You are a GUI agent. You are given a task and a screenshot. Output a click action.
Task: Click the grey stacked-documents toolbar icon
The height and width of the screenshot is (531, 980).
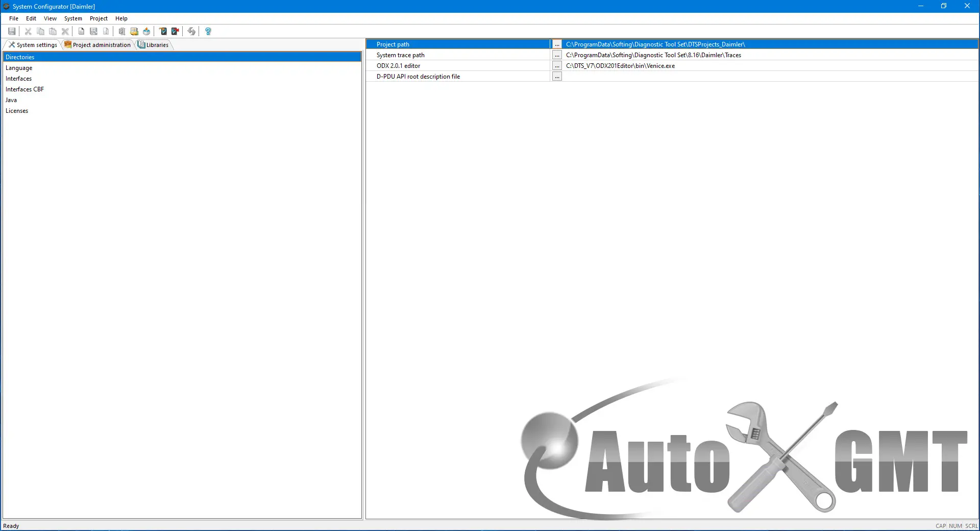(121, 31)
